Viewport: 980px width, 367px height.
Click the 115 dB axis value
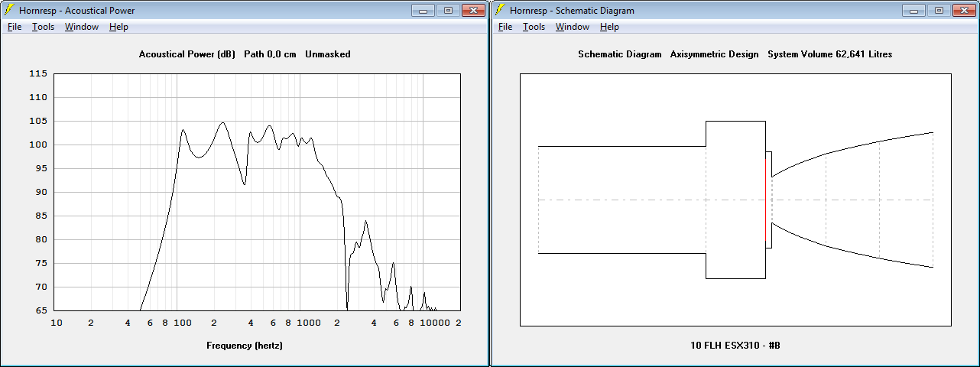39,73
